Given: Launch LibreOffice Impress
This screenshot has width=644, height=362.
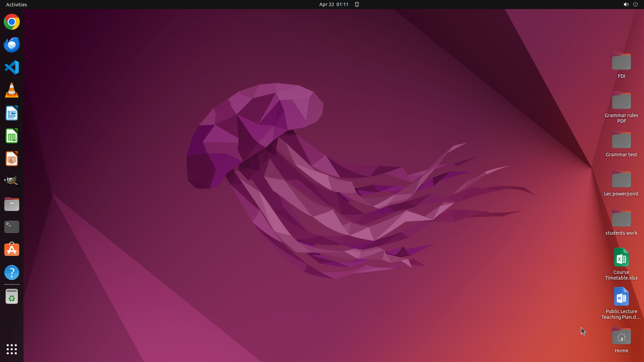Looking at the screenshot, I should tap(12, 159).
